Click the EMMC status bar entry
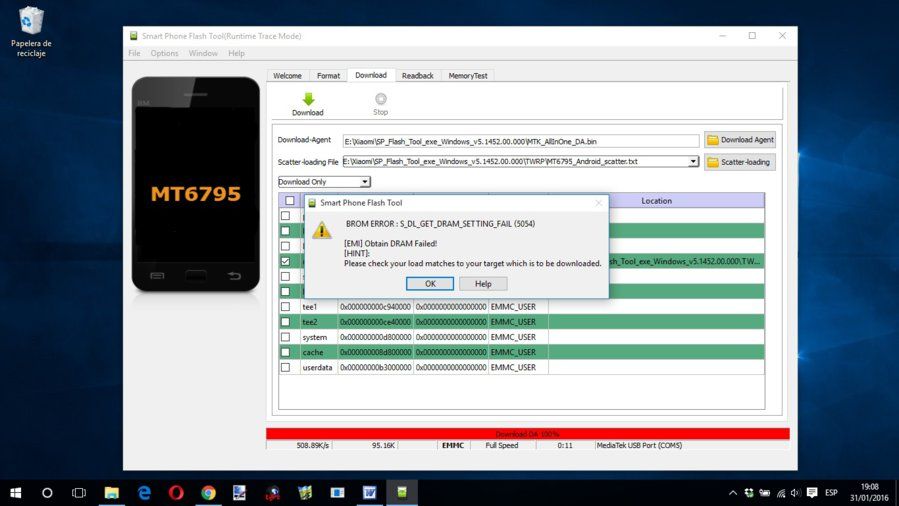 pos(453,445)
